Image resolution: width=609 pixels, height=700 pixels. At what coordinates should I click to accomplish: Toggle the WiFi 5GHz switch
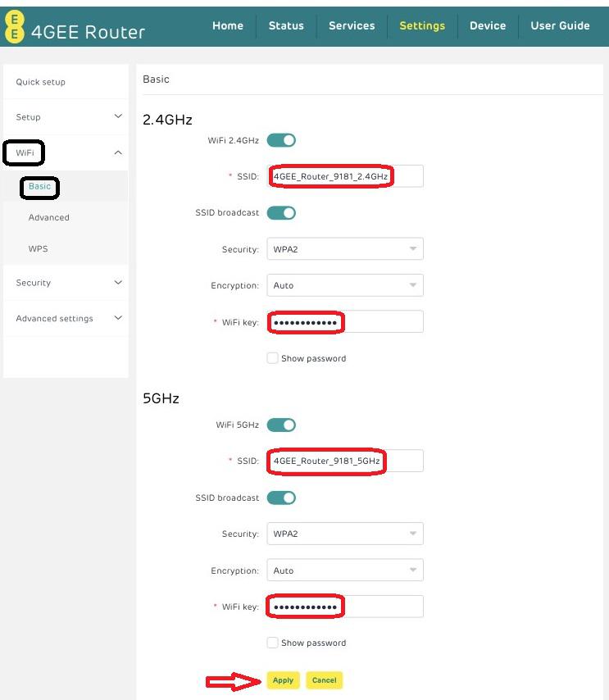click(281, 425)
